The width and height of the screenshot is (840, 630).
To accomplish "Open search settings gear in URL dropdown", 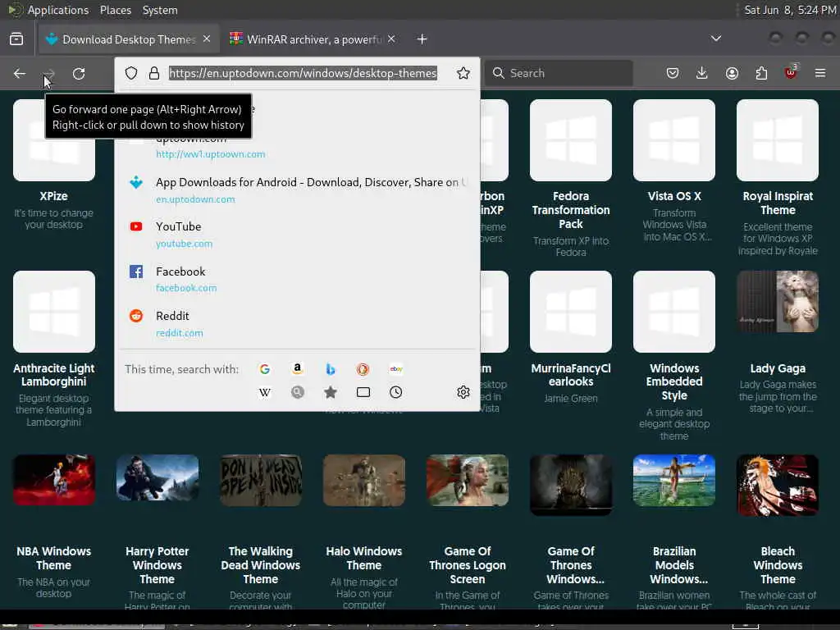I will [463, 393].
